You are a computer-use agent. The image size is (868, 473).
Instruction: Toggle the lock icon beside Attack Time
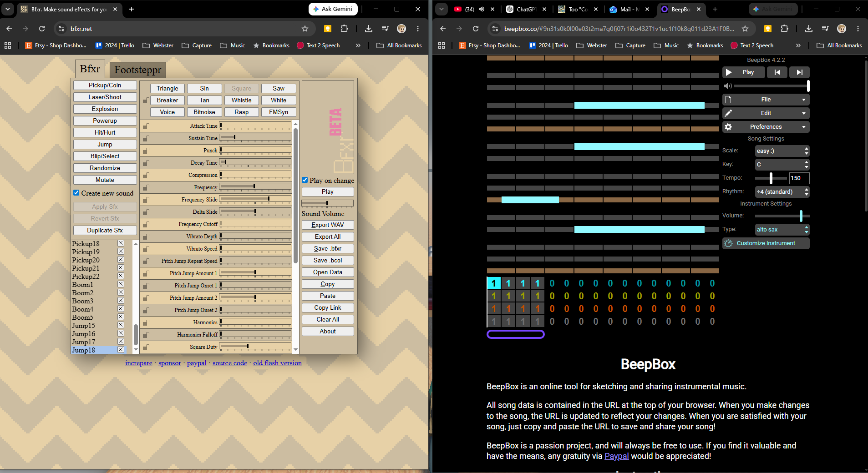(x=146, y=126)
